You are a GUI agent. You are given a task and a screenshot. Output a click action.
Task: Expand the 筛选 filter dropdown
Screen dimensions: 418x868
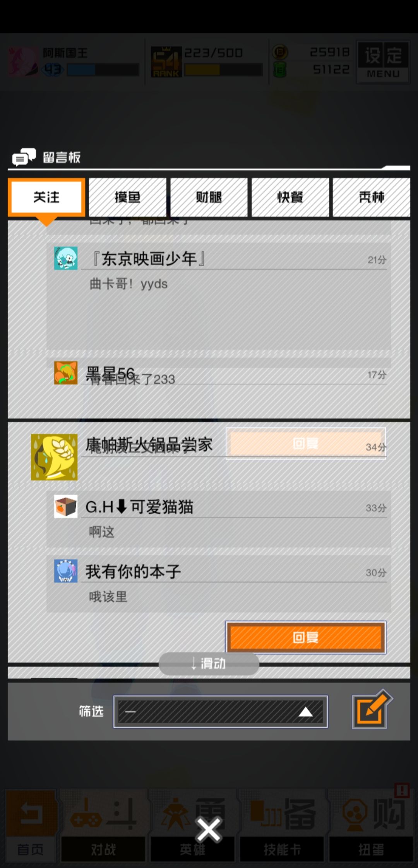click(x=221, y=711)
